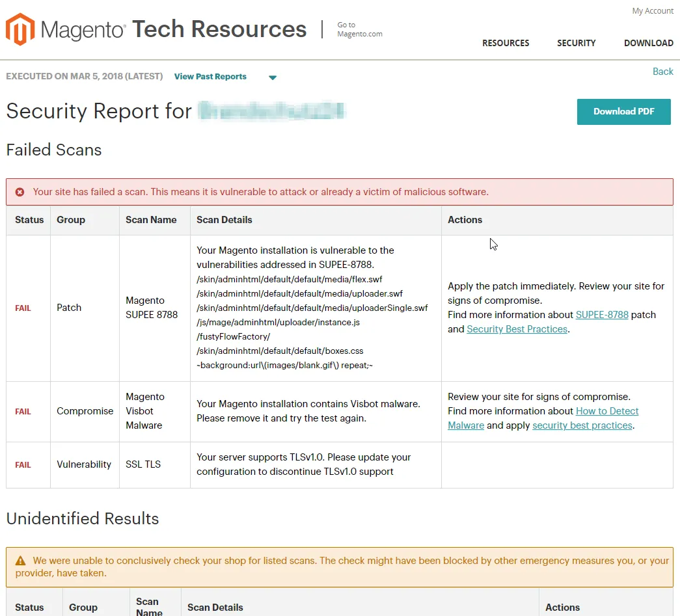Open the Download menu
Image resolution: width=680 pixels, height=616 pixels.
648,43
